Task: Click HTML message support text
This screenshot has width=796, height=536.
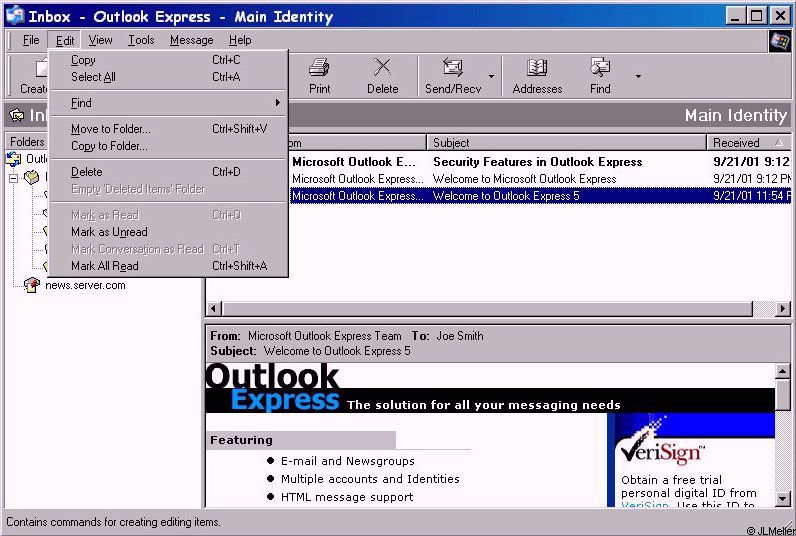Action: [347, 497]
